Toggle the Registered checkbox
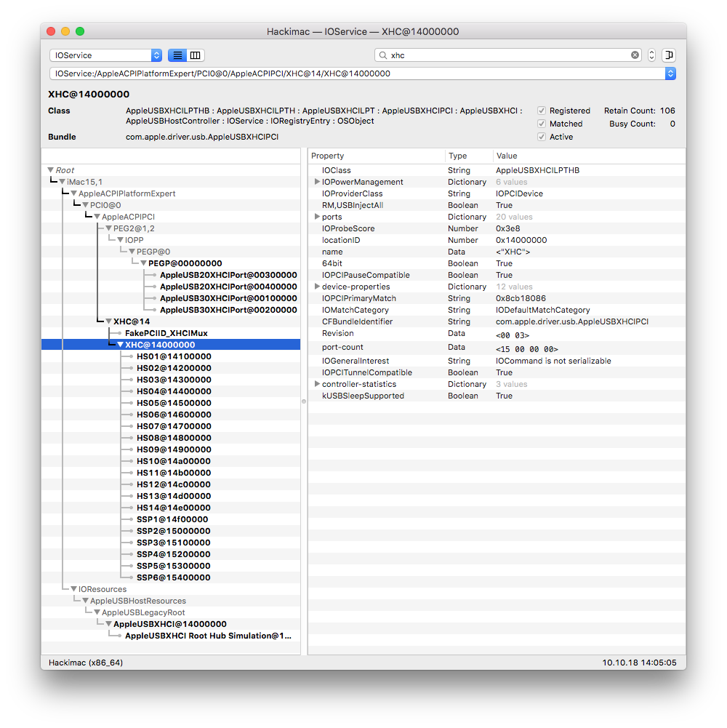Image resolution: width=727 pixels, height=728 pixels. coord(542,111)
